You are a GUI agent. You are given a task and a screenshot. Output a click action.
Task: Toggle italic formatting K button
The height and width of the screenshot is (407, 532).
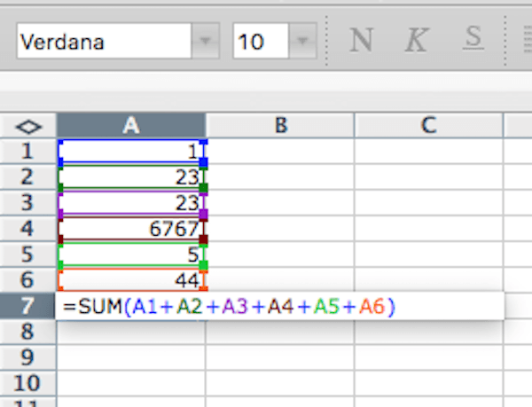pos(416,41)
